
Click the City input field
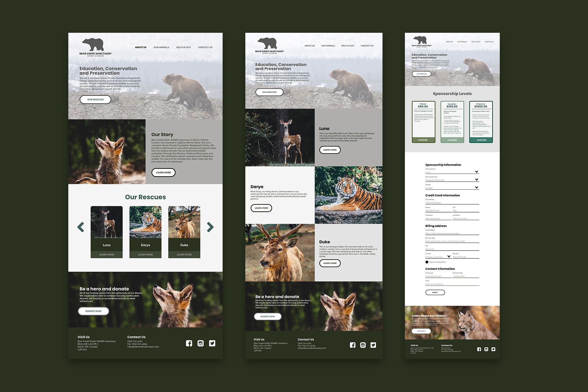(452, 249)
